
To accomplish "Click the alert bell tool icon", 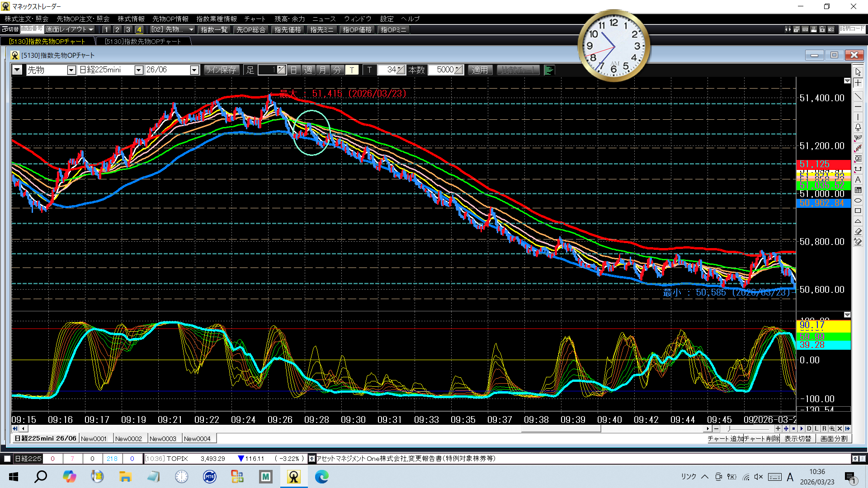I will click(858, 127).
